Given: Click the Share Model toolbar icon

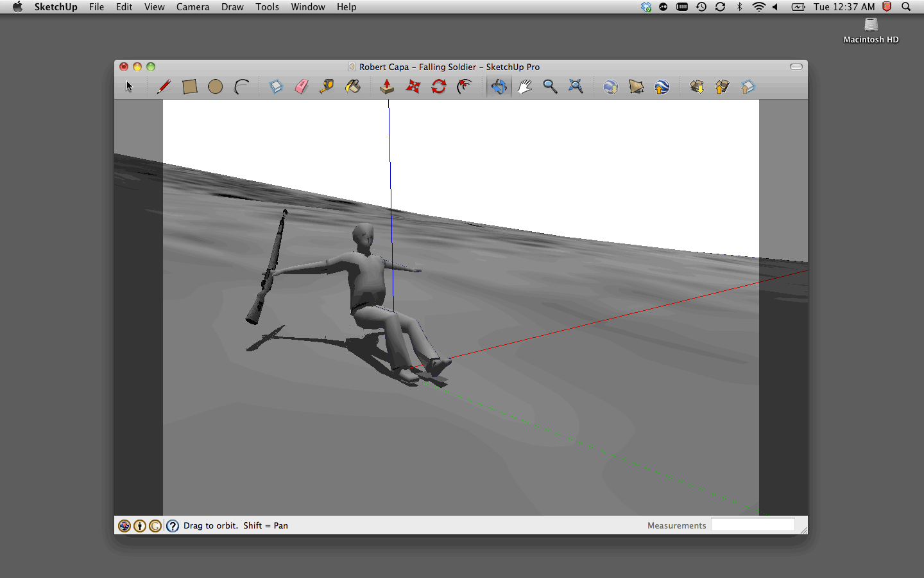Looking at the screenshot, I should click(x=722, y=87).
